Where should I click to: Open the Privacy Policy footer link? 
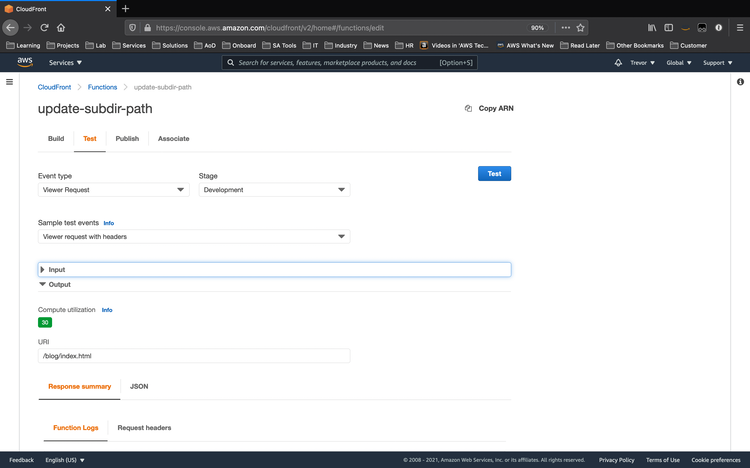[x=617, y=460]
